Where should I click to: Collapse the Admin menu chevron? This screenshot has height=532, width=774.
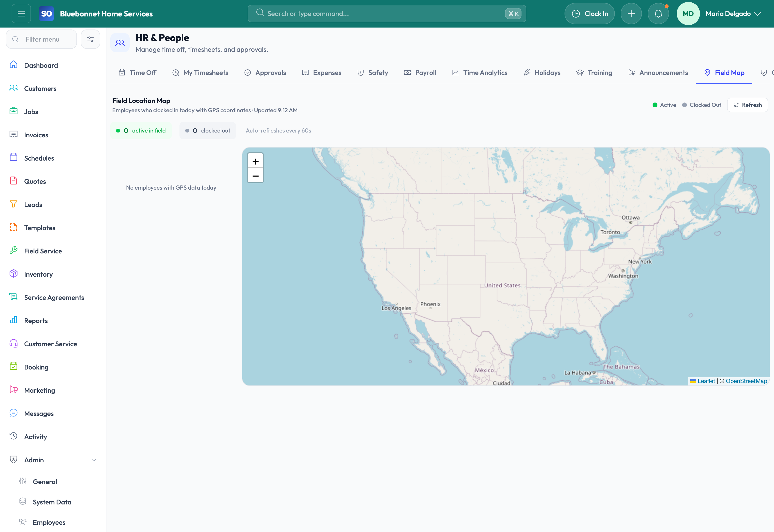tap(94, 460)
